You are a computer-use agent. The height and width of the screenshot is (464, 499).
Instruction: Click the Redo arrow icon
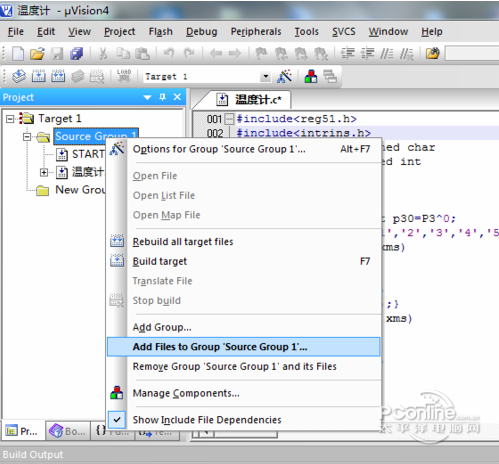point(189,53)
